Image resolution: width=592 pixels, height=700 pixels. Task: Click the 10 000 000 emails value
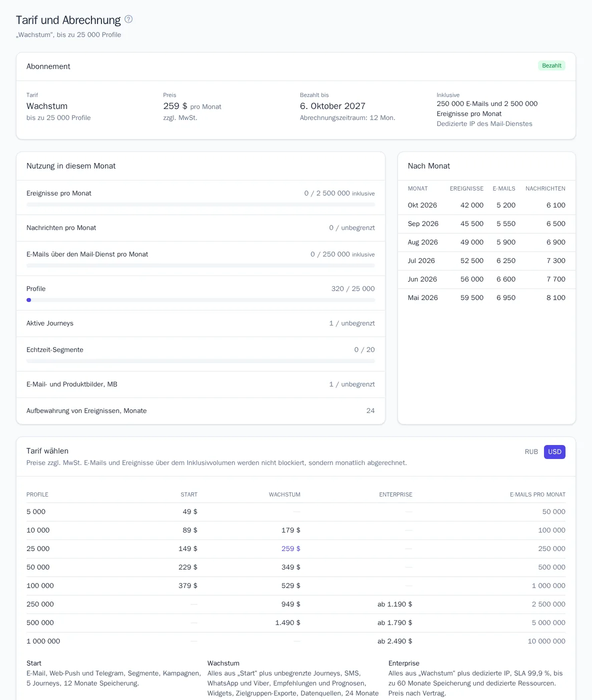pyautogui.click(x=546, y=641)
